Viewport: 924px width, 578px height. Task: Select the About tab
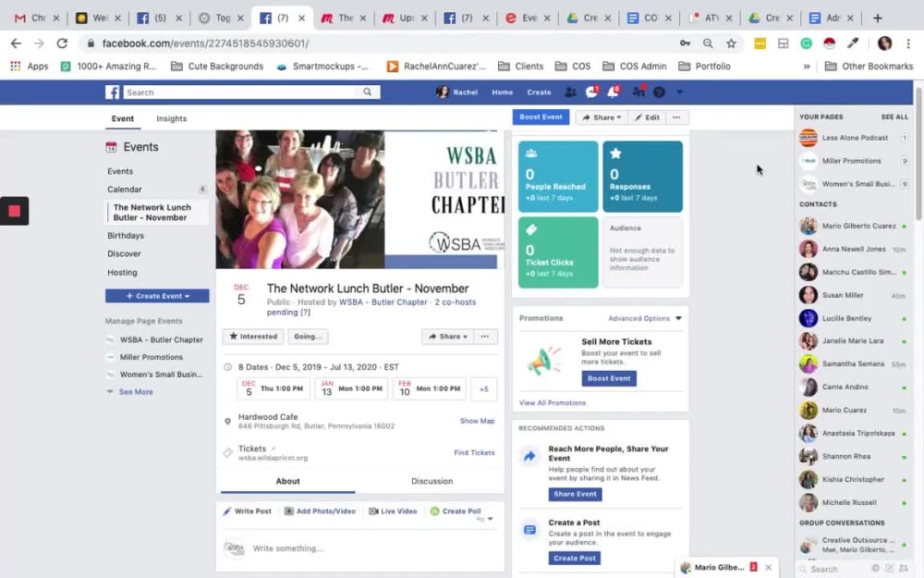(x=287, y=481)
